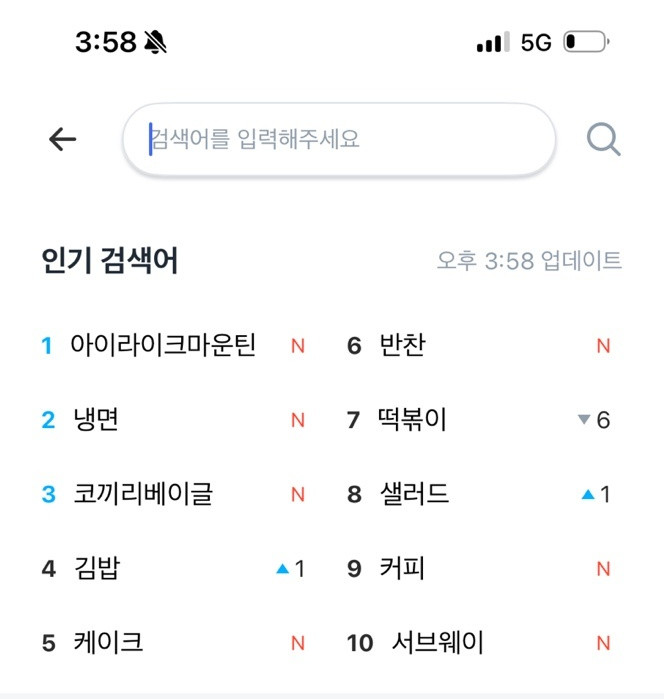Select popular search 냉면
Image resolution: width=664 pixels, height=699 pixels.
[x=96, y=420]
